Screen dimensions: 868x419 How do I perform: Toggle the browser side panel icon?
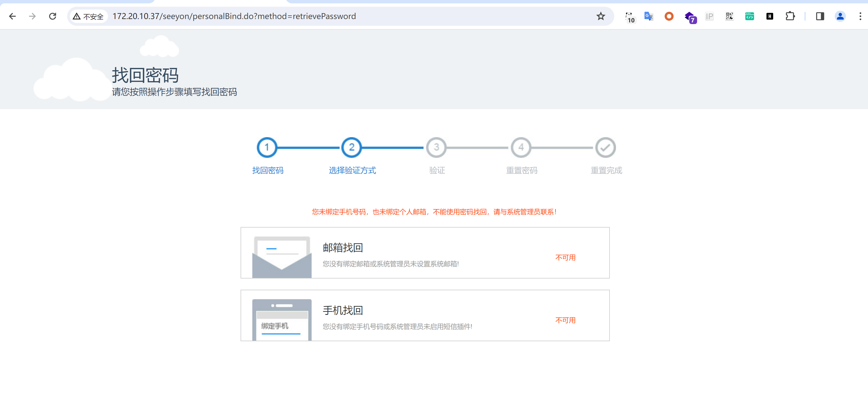click(820, 16)
